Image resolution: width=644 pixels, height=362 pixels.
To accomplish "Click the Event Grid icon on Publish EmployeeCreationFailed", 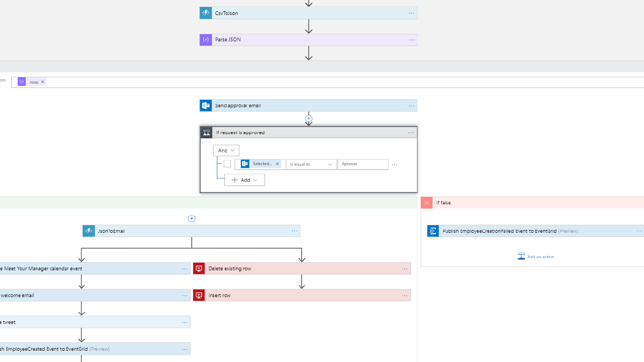I will 433,231.
